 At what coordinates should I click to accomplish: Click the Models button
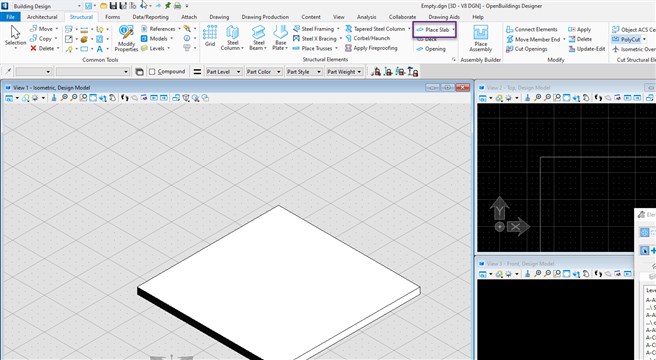point(154,39)
